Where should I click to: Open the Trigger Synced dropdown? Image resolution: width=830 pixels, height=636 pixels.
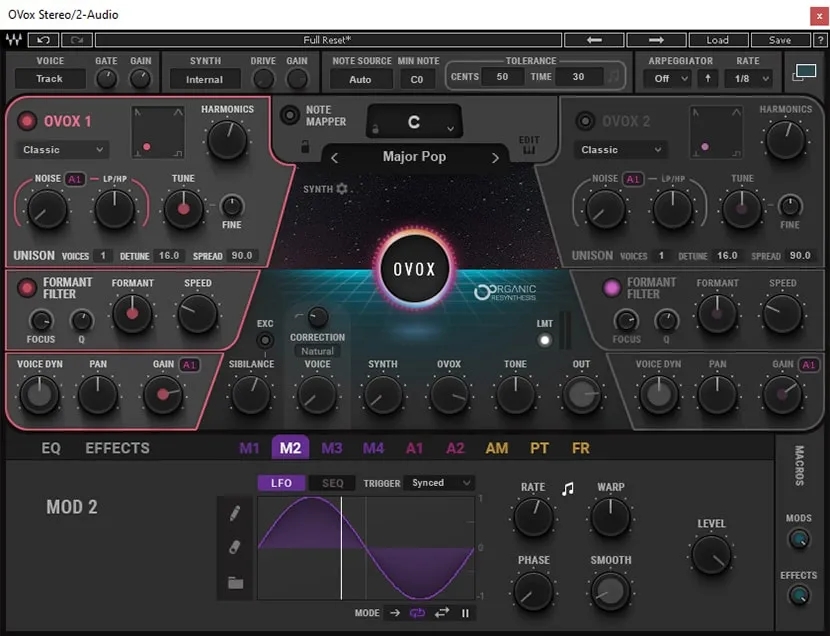[440, 483]
